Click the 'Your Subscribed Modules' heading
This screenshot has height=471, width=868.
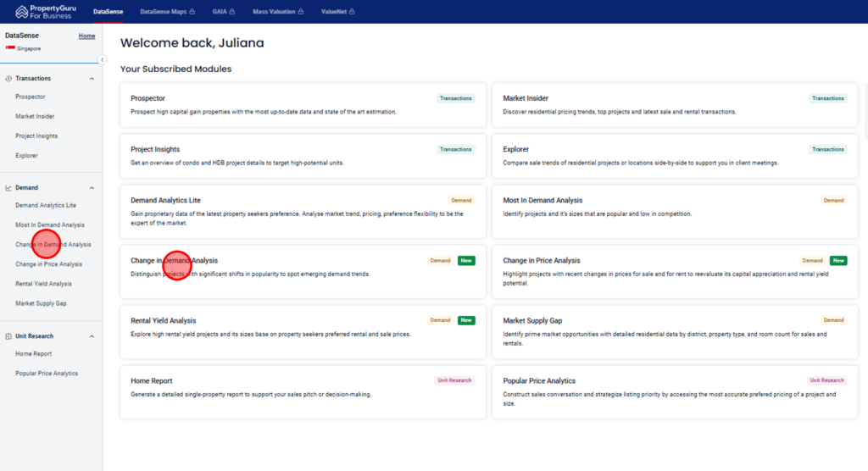(x=176, y=69)
